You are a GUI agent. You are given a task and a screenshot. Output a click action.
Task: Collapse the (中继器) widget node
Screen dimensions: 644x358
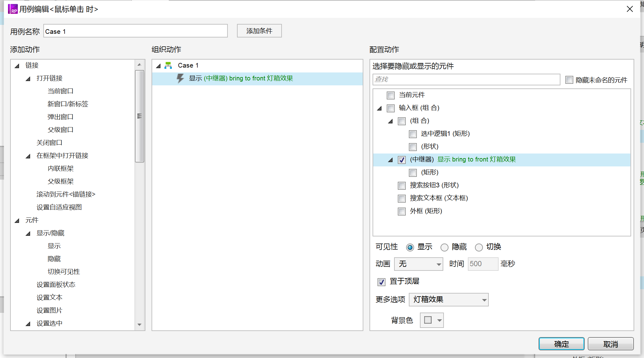[391, 160]
